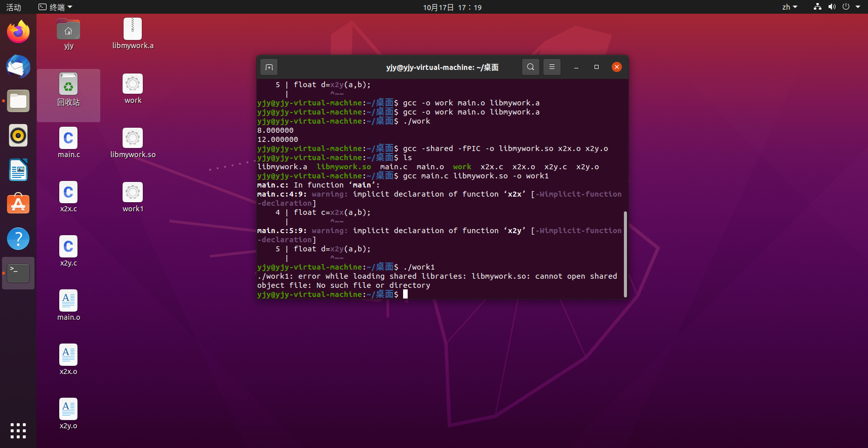Launch Thunderbird mail from the dock
This screenshot has width=868, height=448.
(x=18, y=66)
